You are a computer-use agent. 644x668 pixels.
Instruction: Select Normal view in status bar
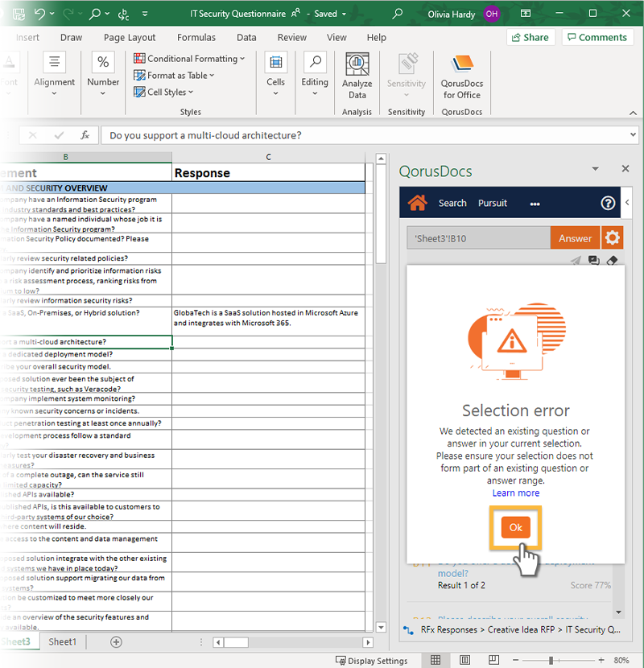tap(436, 661)
